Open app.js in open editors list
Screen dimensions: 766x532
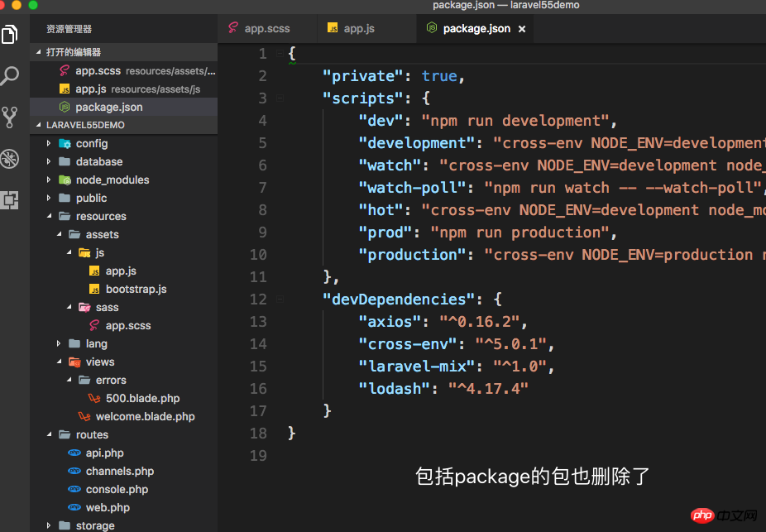(x=123, y=89)
